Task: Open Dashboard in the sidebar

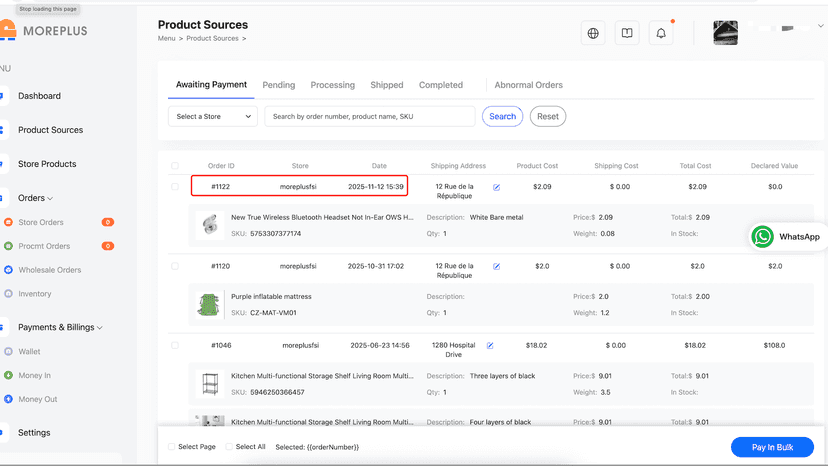Action: [x=40, y=96]
